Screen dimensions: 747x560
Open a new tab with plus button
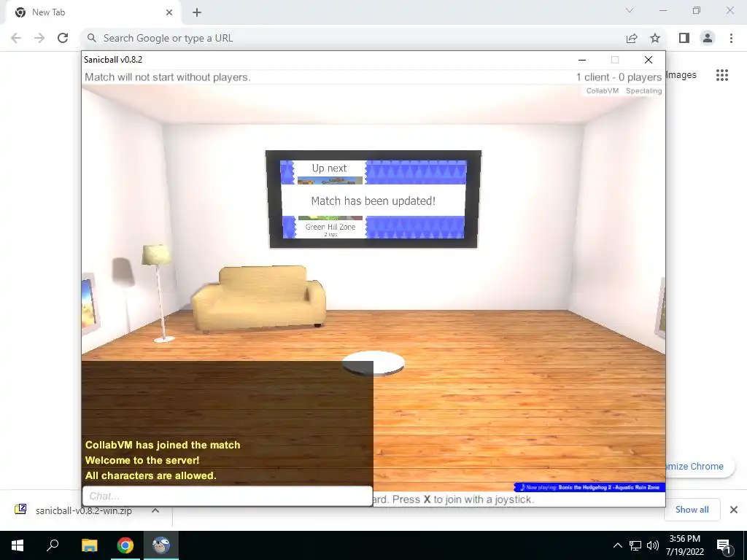197,12
